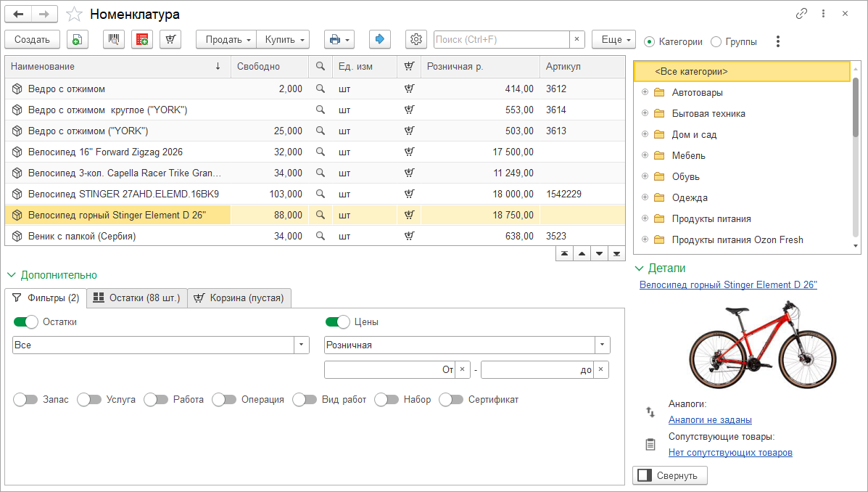
Task: Click the create-copy document icon next to Создать
Action: 78,40
